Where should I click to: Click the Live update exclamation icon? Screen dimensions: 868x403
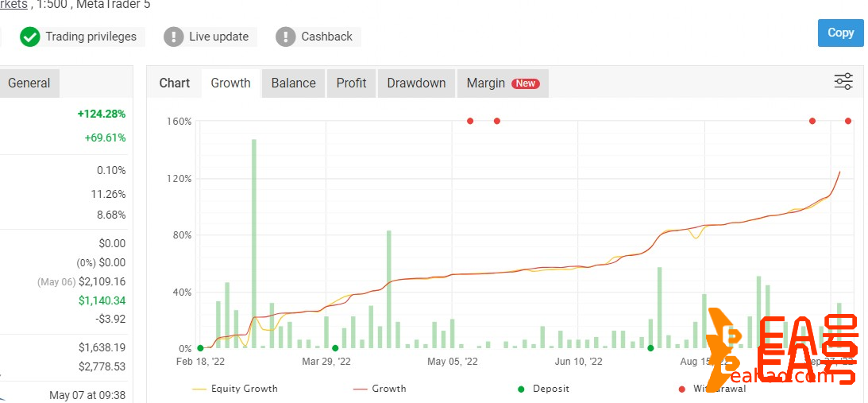pos(173,37)
